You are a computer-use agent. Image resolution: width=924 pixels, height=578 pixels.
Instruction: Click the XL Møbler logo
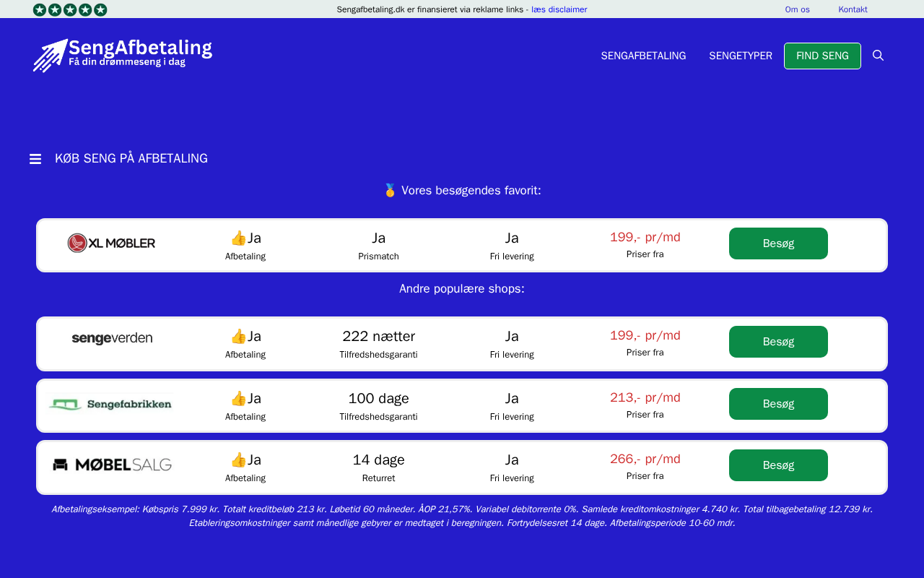[111, 243]
